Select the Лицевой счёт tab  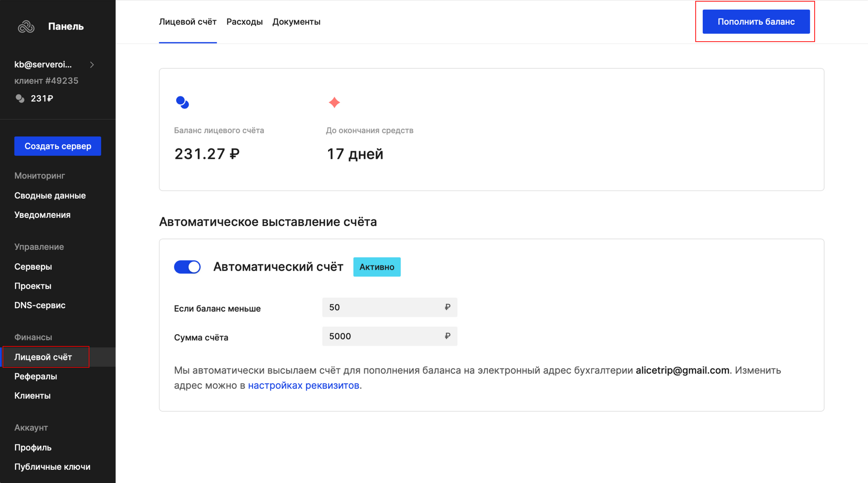[x=187, y=22]
